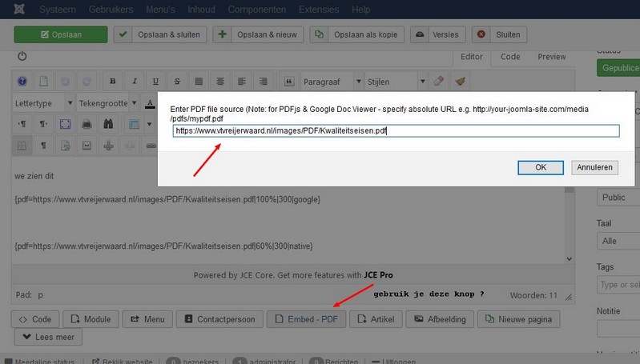Pick the text color A swatch
This screenshot has width=640, height=364.
(x=150, y=103)
